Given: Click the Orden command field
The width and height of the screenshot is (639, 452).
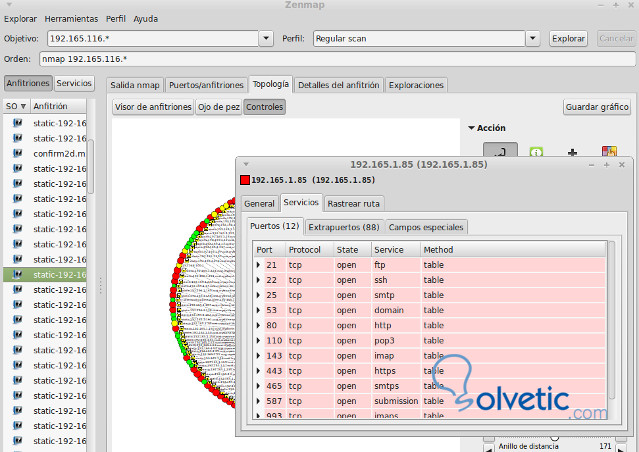Looking at the screenshot, I should tap(337, 59).
